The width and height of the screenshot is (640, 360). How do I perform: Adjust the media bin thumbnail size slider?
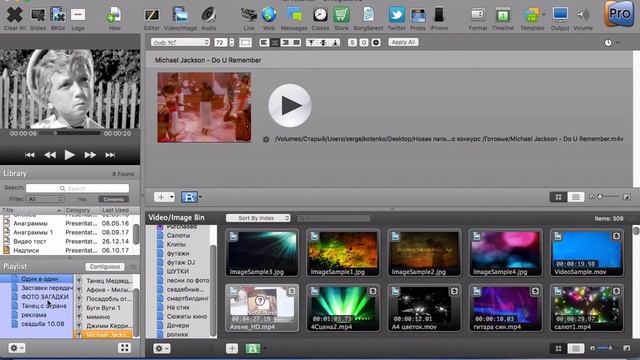[x=609, y=348]
